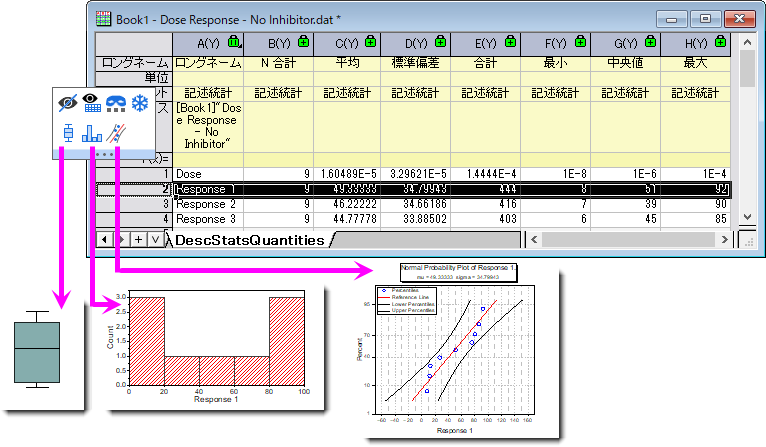Click the 単位 row label
766x447 pixels.
tap(134, 78)
